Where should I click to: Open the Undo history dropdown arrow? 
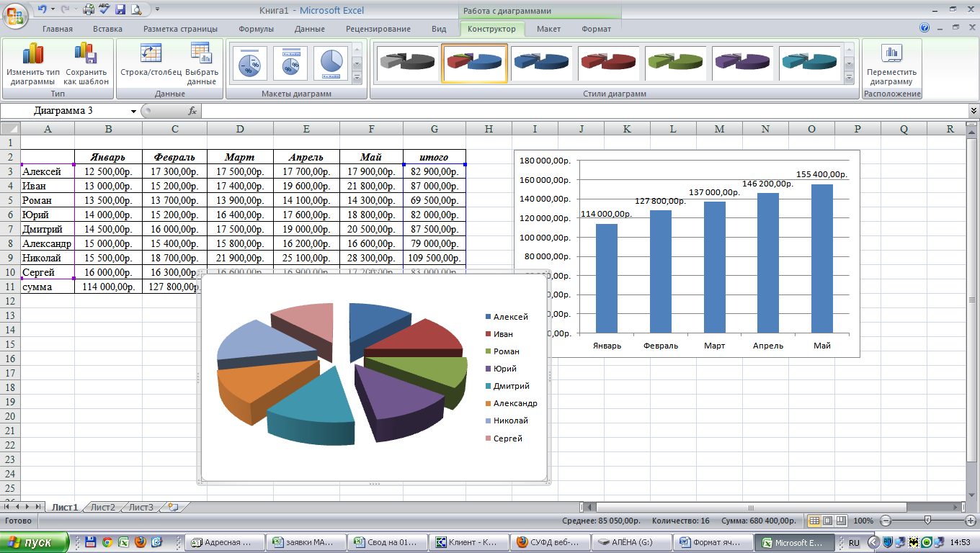click(52, 10)
